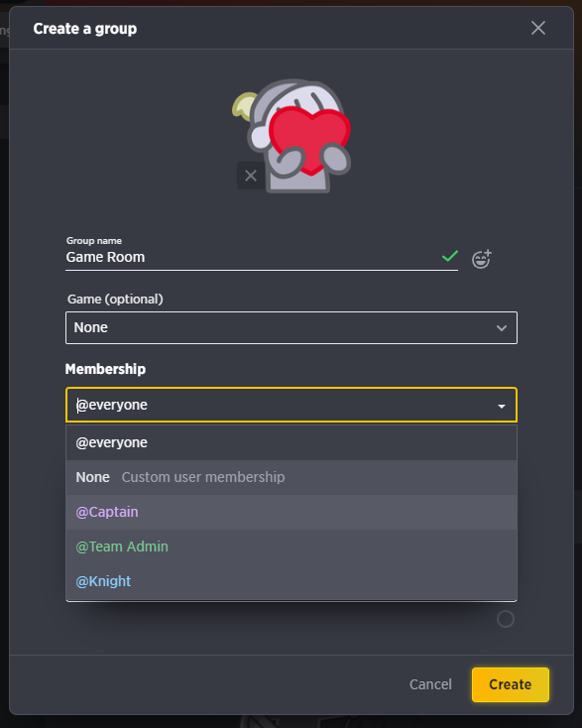
Task: Click the Cancel button
Action: point(430,684)
